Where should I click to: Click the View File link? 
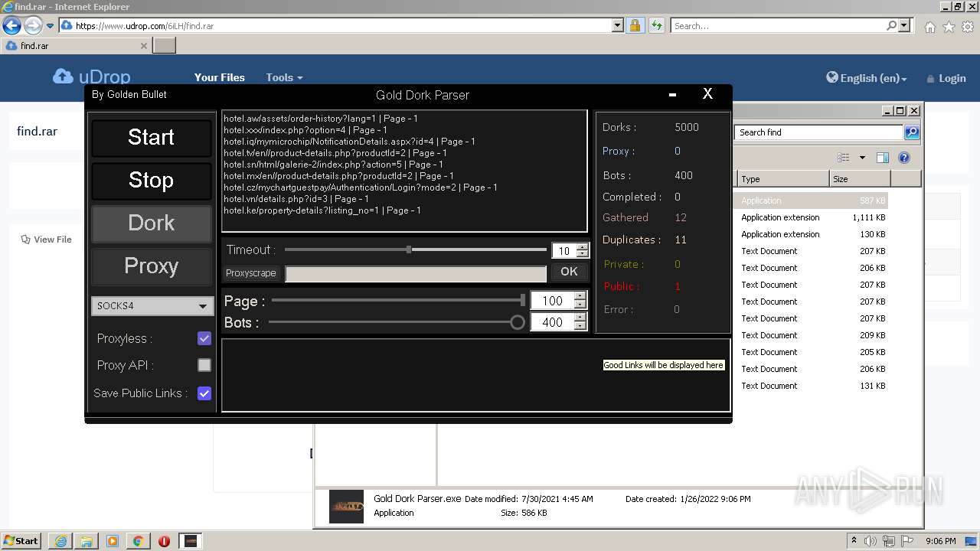47,240
